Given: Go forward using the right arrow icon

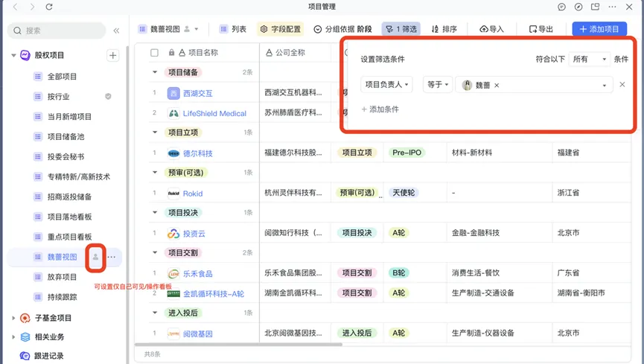Looking at the screenshot, I should pyautogui.click(x=32, y=7).
